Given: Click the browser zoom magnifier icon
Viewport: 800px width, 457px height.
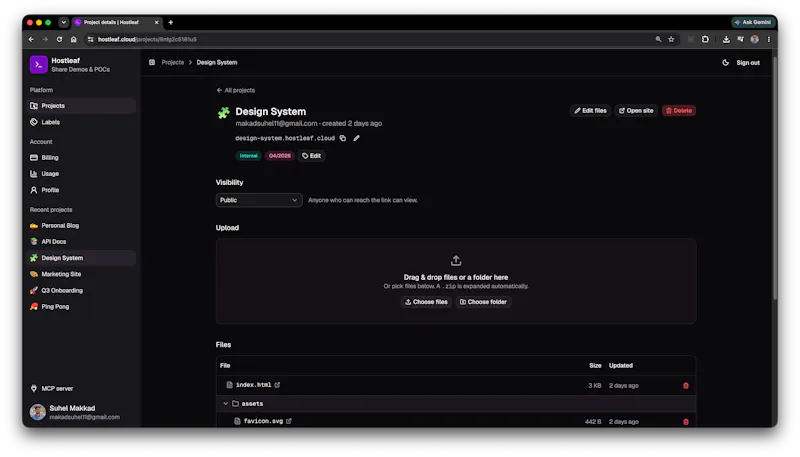Looking at the screenshot, I should pyautogui.click(x=658, y=39).
